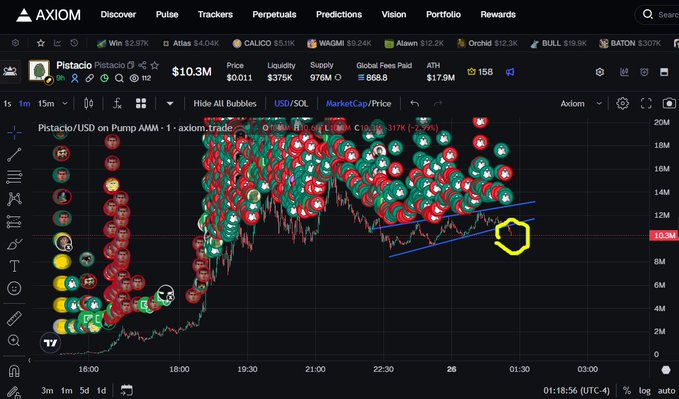Open the crown leaderboard button
Image resolution: width=679 pixels, height=399 pixels.
(x=480, y=72)
